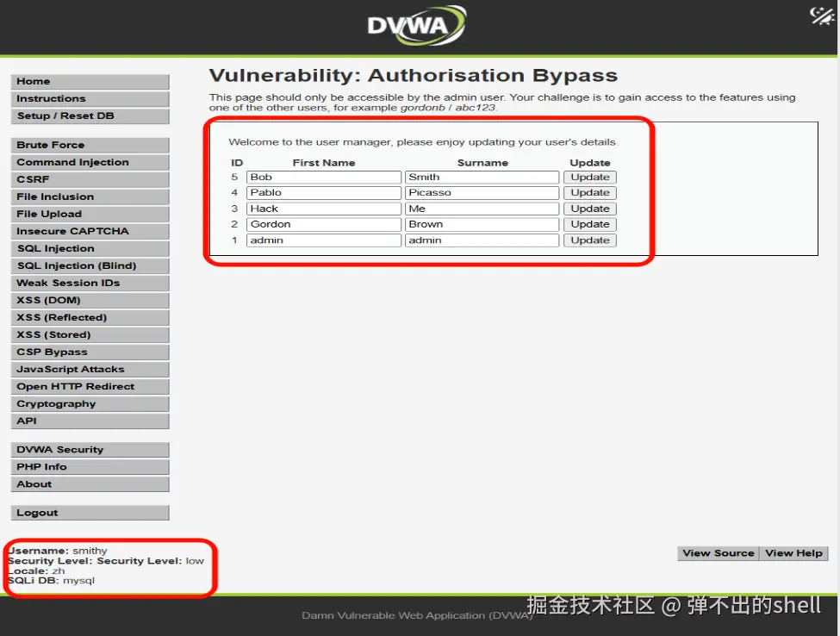The width and height of the screenshot is (840, 636).
Task: Navigate to CSP Bypass
Action: click(90, 352)
